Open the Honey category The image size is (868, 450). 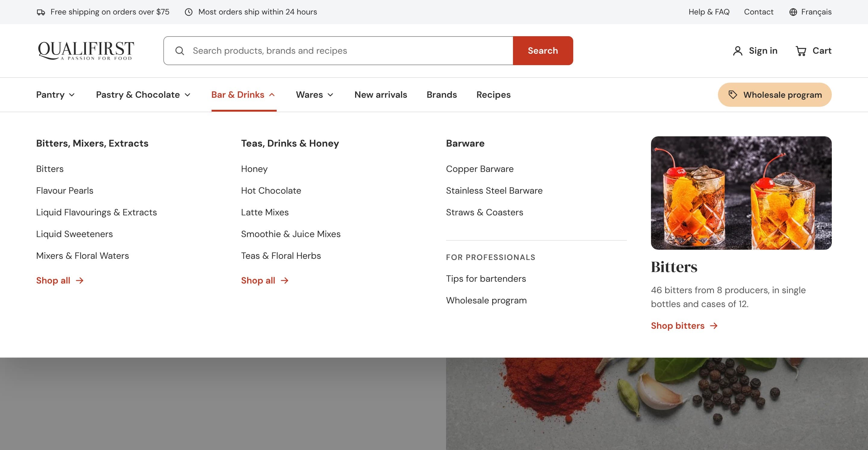(254, 169)
